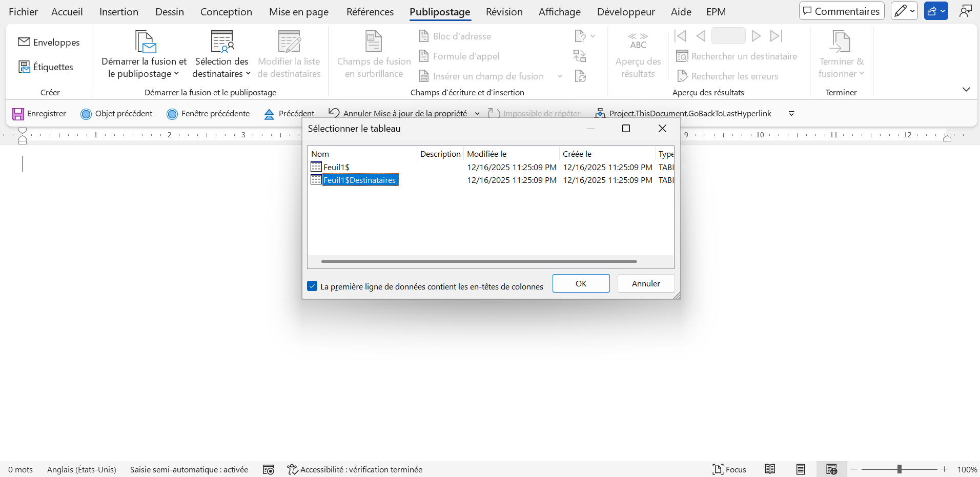The image size is (980, 477).
Task: Sort by the Créée le column header
Action: point(607,154)
